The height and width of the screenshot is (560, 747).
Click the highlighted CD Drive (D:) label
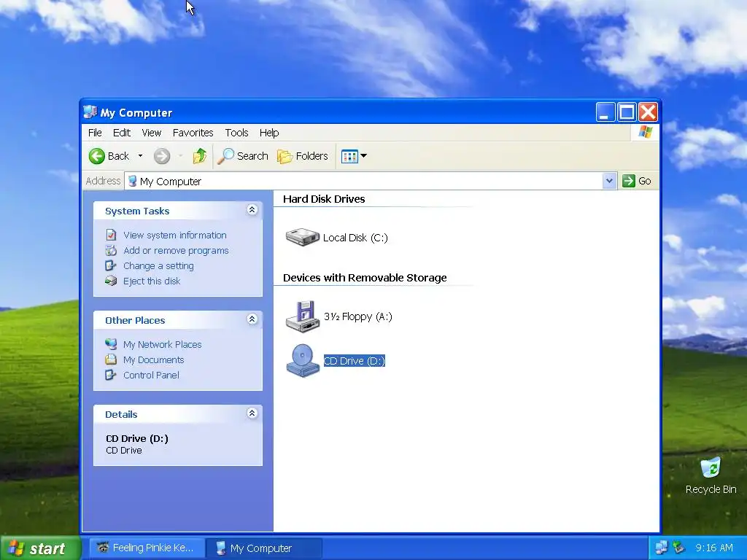(x=354, y=361)
